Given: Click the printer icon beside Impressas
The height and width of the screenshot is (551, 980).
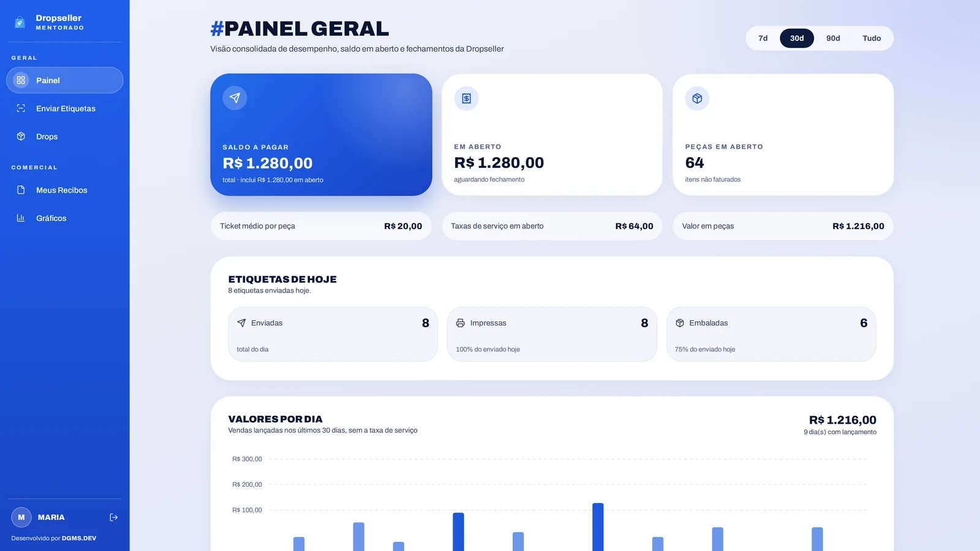Looking at the screenshot, I should click(460, 323).
